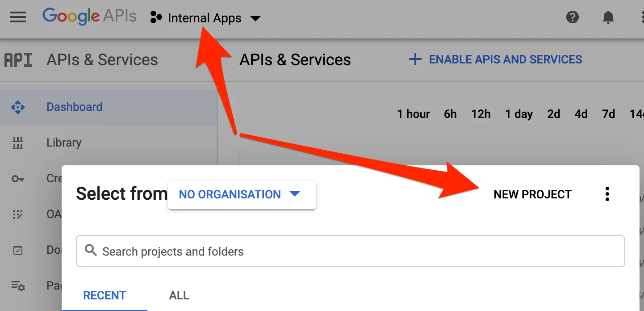Click the OAuth consent screen icon
This screenshot has width=644, height=311.
(x=17, y=214)
